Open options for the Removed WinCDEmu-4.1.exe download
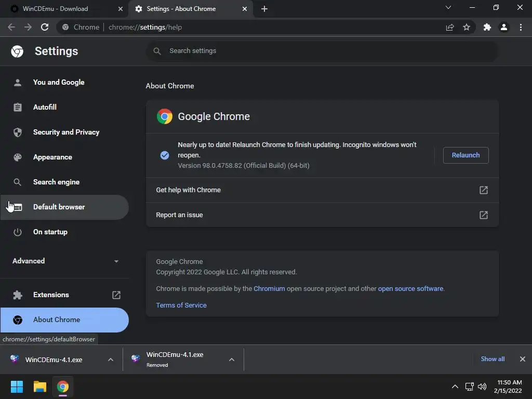The height and width of the screenshot is (399, 532). pyautogui.click(x=232, y=360)
